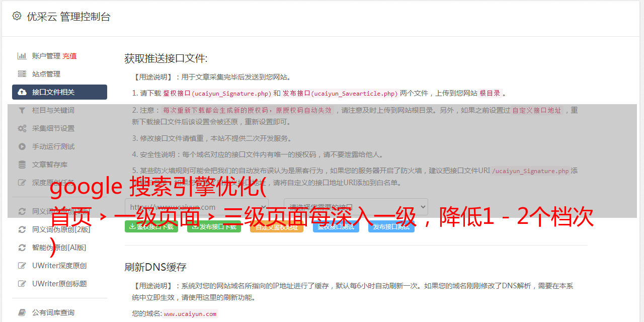Open UWriter深度原创 in the sidebar
The width and height of the screenshot is (644, 322).
click(59, 266)
